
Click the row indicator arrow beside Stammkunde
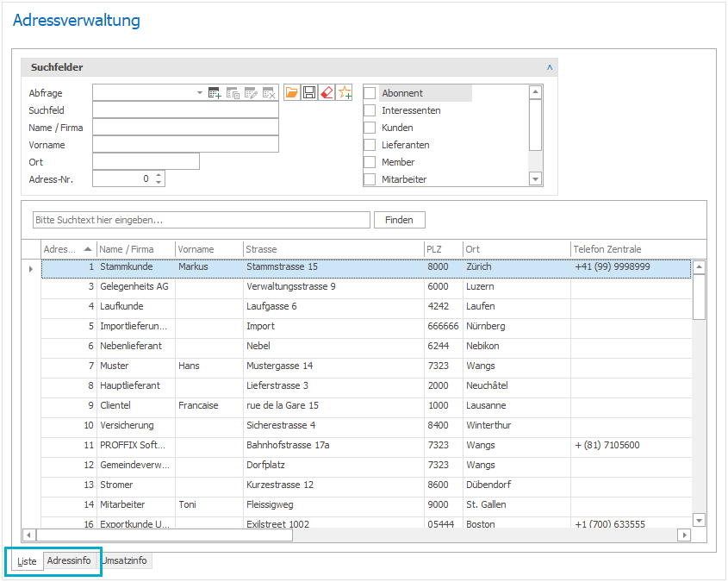point(31,269)
